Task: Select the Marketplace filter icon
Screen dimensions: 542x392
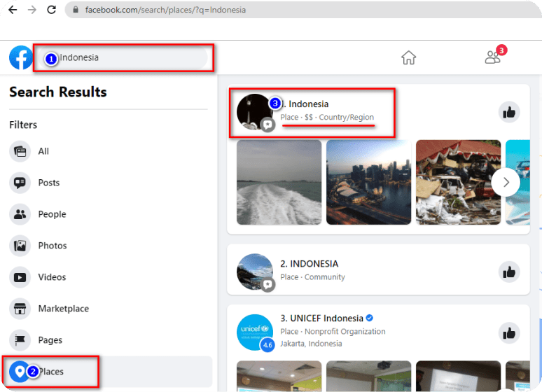Action: 20,308
